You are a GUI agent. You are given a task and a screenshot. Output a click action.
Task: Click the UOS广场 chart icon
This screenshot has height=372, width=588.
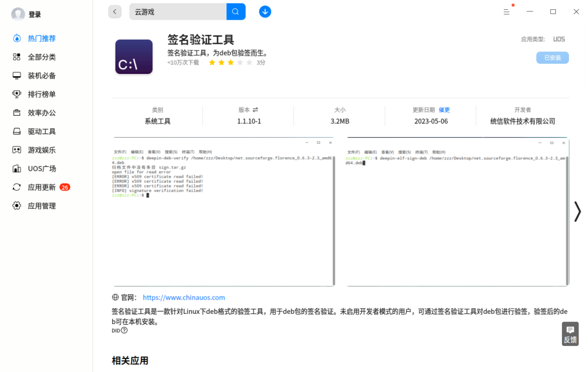[x=16, y=169]
